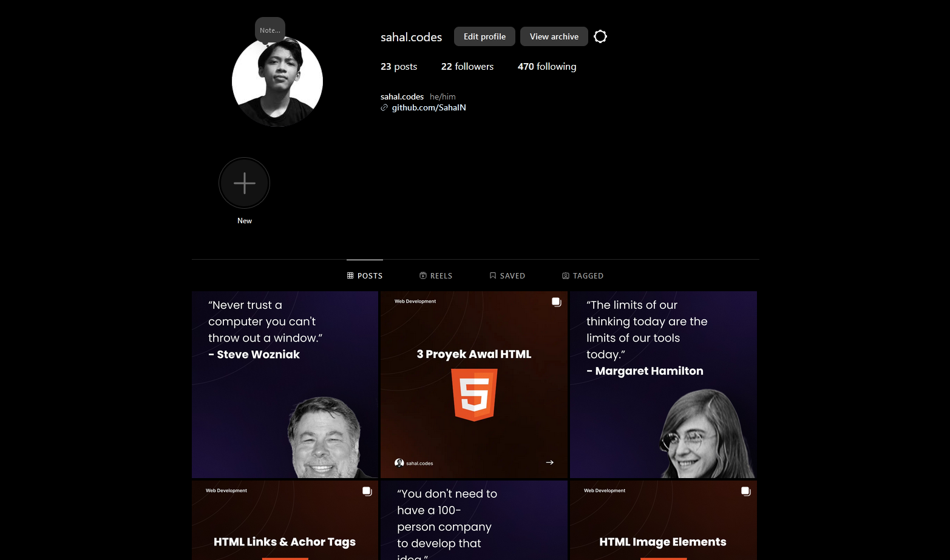Open the Tagged tab
This screenshot has height=560, width=950.
583,276
